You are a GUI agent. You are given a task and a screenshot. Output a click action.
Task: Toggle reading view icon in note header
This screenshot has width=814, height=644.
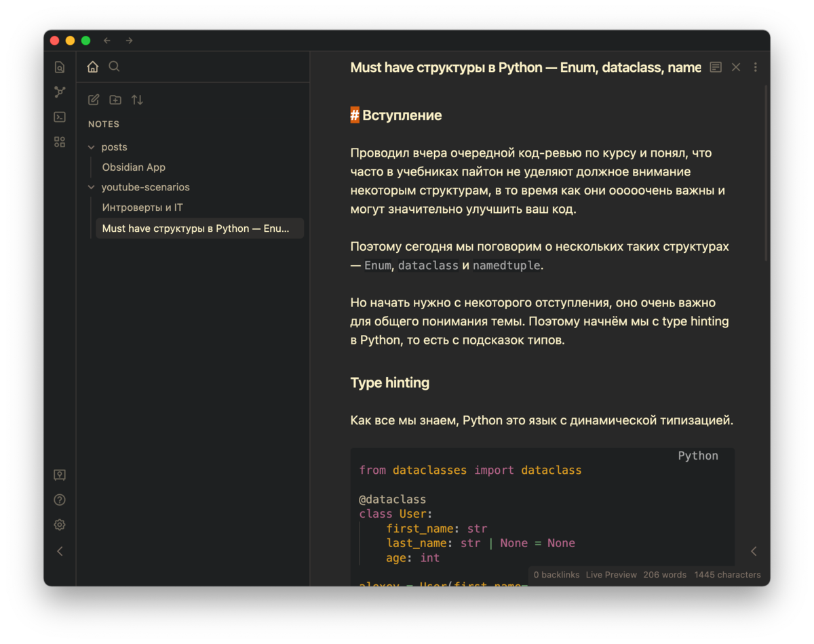coord(716,67)
